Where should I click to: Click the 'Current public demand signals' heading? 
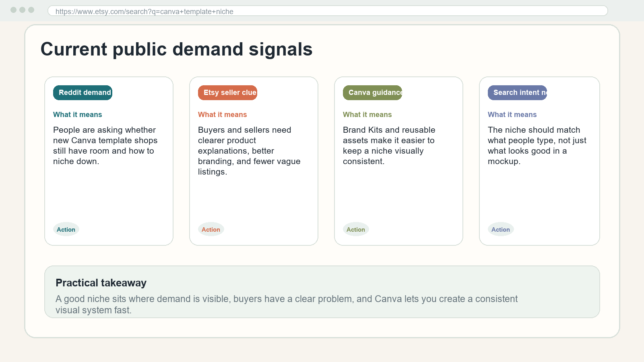pyautogui.click(x=176, y=49)
